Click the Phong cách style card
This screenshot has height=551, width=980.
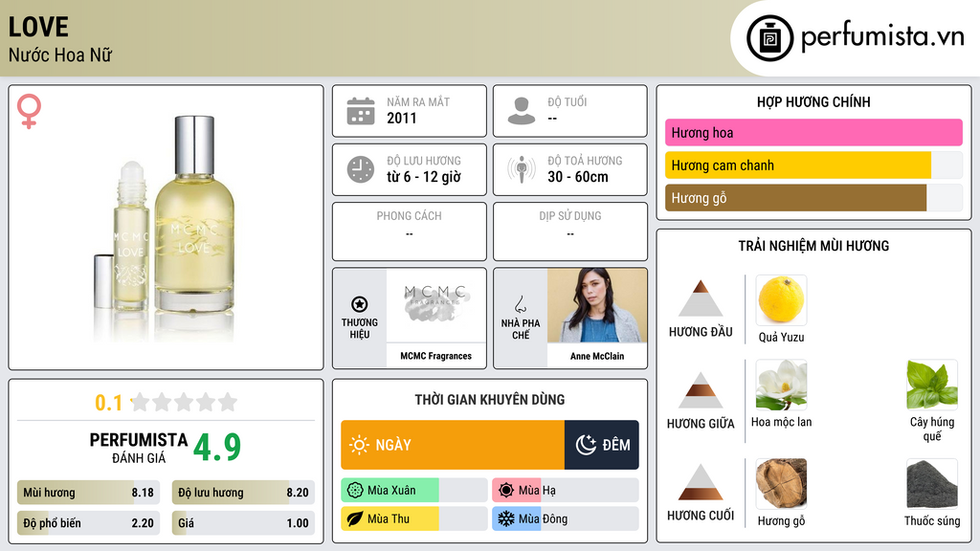(410, 231)
